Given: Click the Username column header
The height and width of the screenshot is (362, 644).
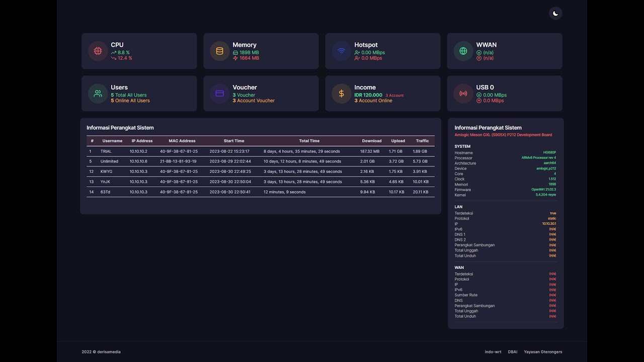Looking at the screenshot, I should [112, 141].
